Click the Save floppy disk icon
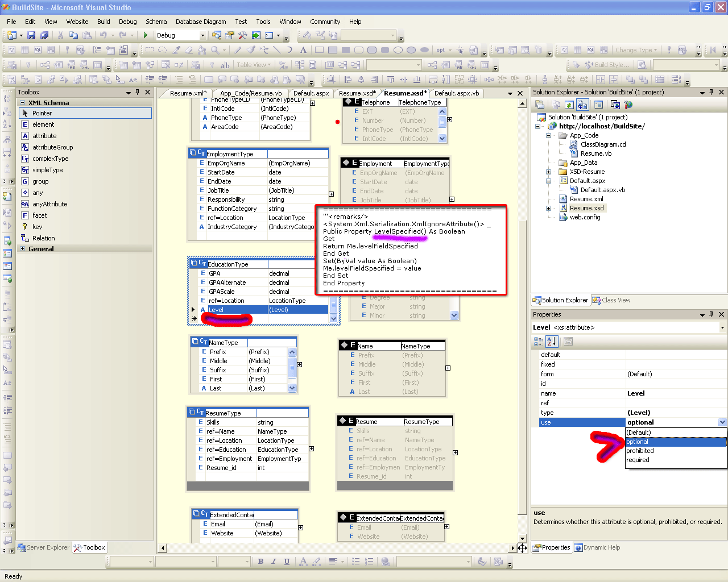 coord(31,35)
